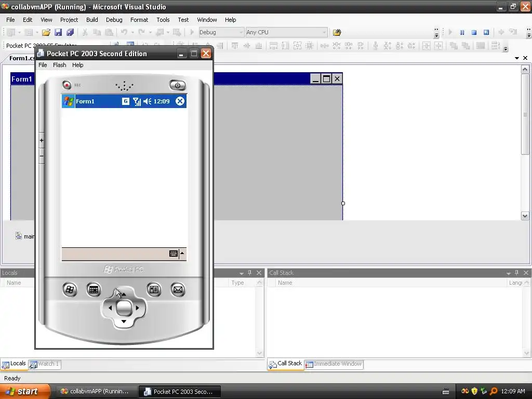Open the Call Stack panel options dropdown
Image resolution: width=532 pixels, height=399 pixels.
point(508,273)
